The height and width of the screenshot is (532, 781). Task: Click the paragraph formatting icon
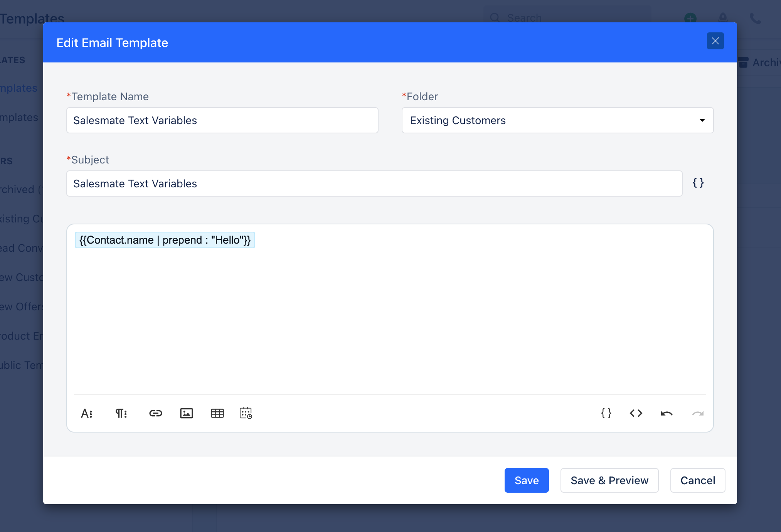(x=121, y=413)
